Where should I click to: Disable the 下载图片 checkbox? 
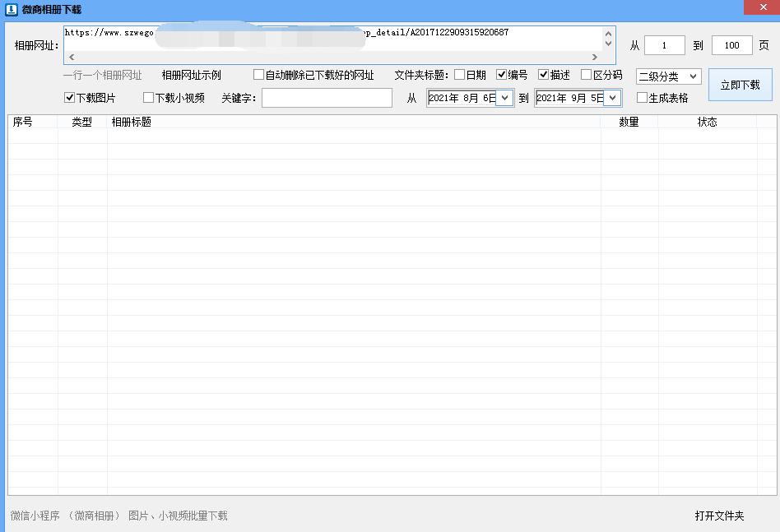[x=70, y=97]
